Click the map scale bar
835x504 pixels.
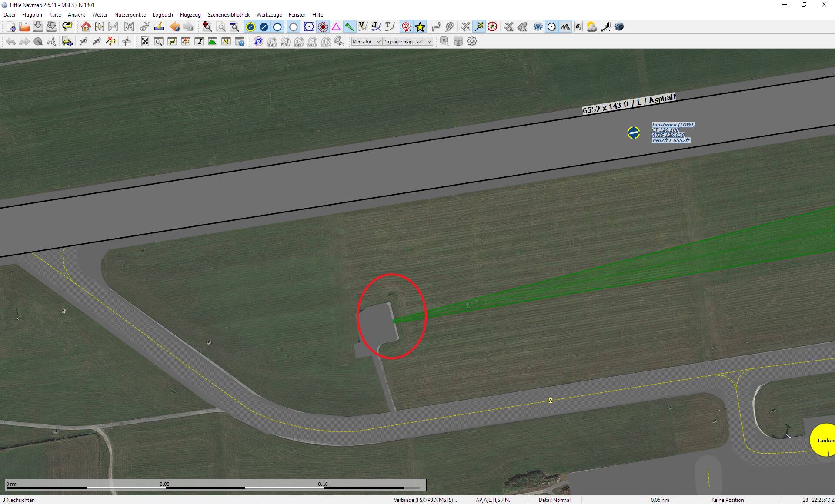click(x=215, y=484)
